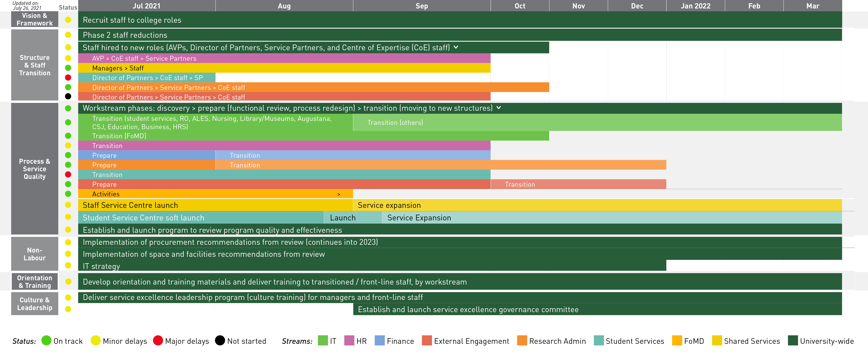Click red Major delays legend circle

click(158, 340)
